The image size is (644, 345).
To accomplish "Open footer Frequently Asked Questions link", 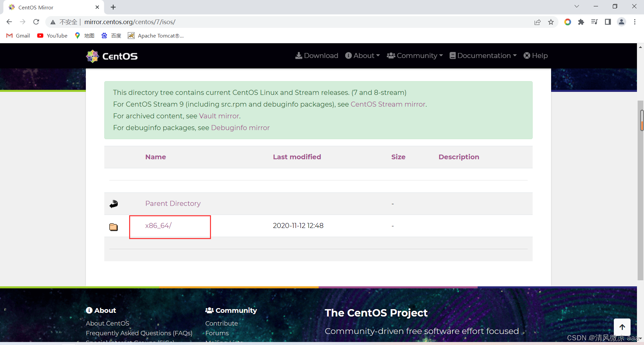I will click(x=139, y=333).
